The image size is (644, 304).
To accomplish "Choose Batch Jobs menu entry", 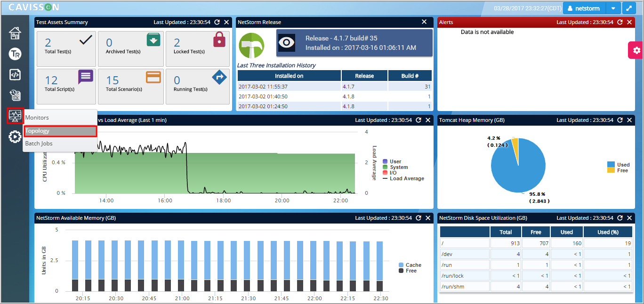I will 60,144.
